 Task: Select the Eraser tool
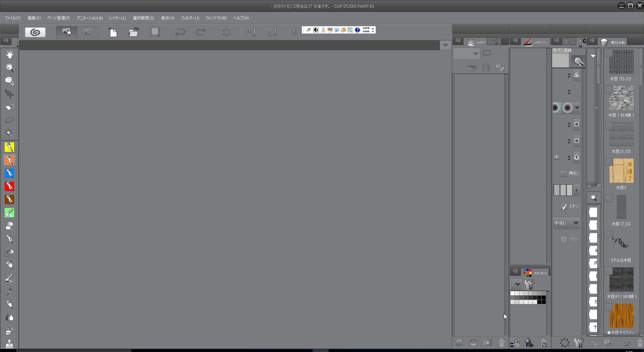click(9, 226)
